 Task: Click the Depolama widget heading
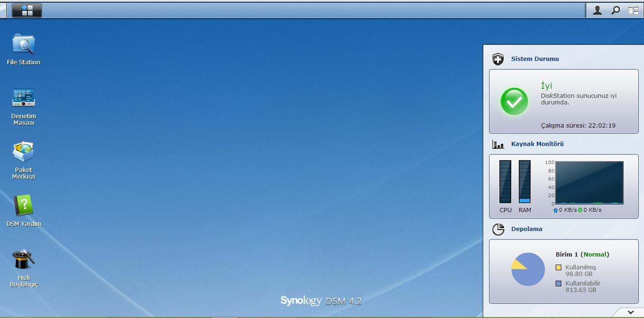pyautogui.click(x=526, y=229)
